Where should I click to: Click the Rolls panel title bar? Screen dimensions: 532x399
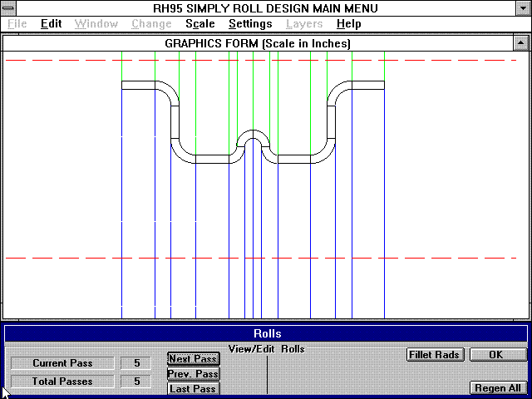(x=266, y=333)
